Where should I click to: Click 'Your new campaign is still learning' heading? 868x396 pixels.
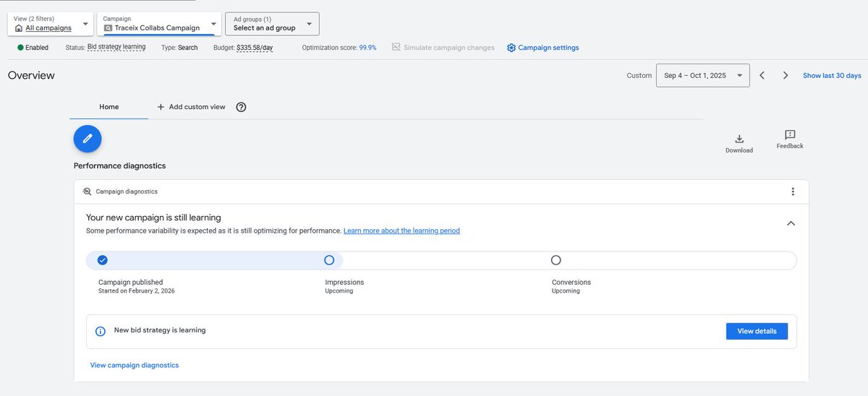point(153,218)
